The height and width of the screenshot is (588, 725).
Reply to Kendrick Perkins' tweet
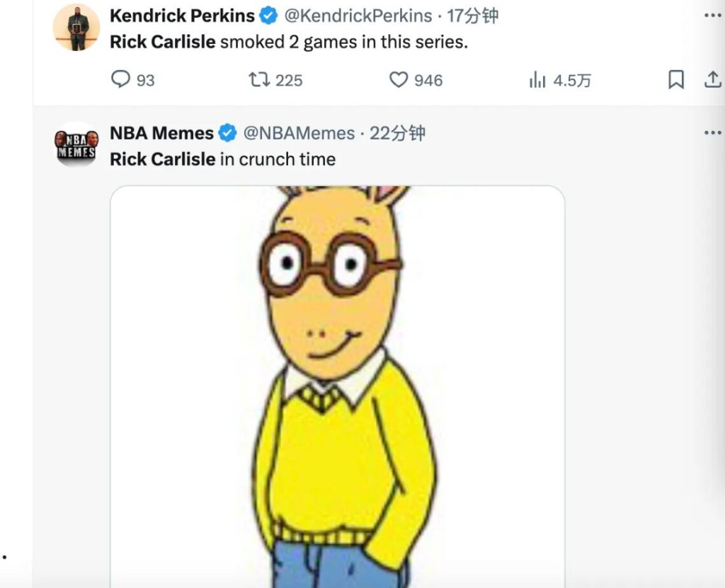[x=121, y=80]
